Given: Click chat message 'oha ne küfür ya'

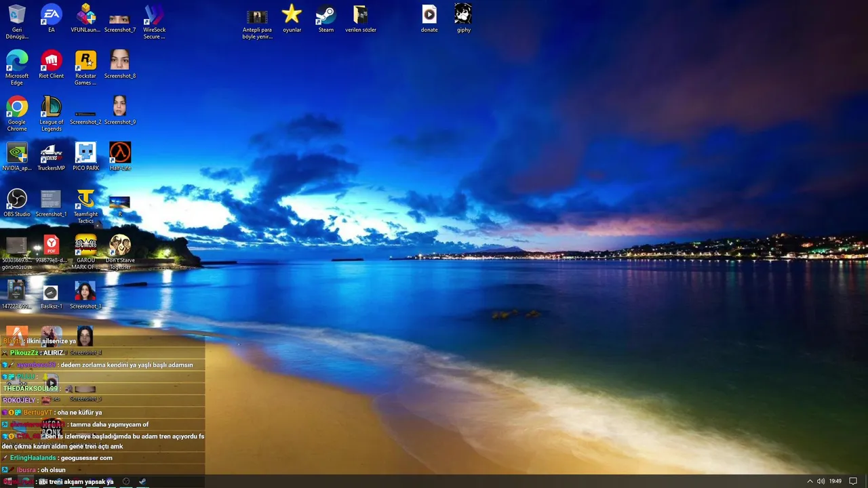Looking at the screenshot, I should point(80,412).
